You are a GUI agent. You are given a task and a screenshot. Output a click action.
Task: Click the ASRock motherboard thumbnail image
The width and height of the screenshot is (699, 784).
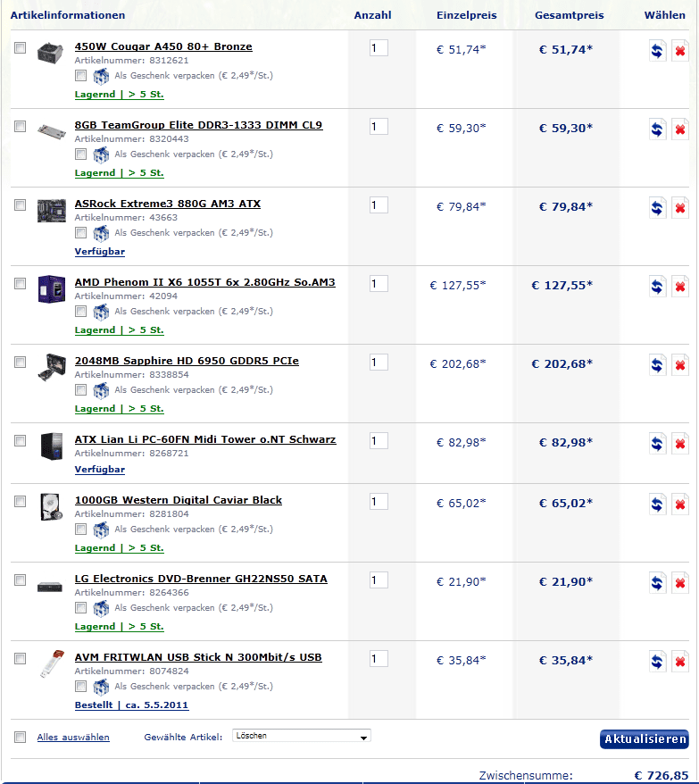(x=52, y=211)
